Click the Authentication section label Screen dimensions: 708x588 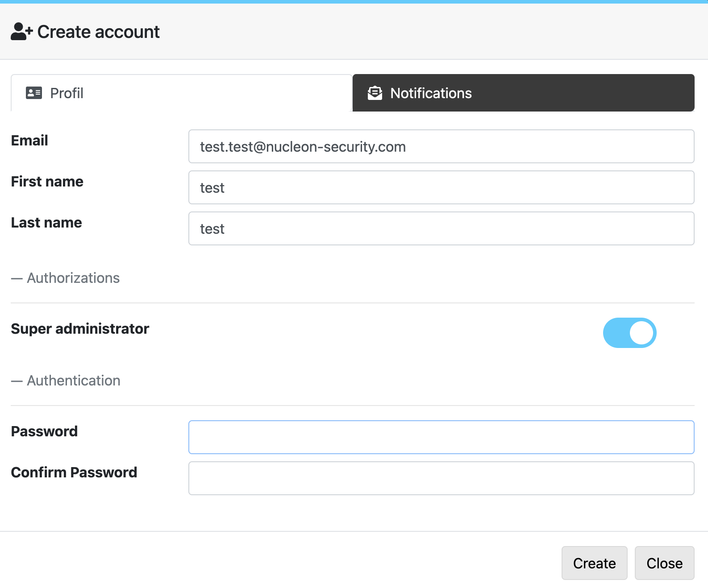click(74, 381)
